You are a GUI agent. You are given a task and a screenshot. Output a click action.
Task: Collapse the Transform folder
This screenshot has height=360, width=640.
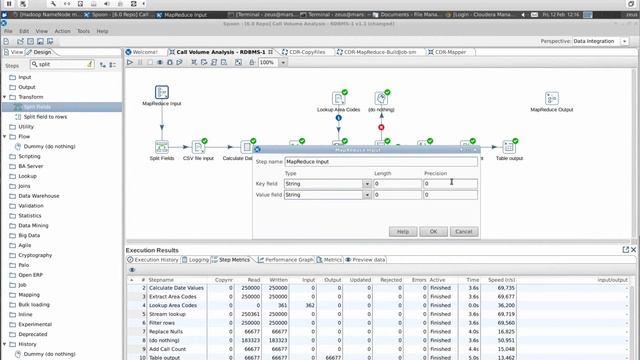4,97
